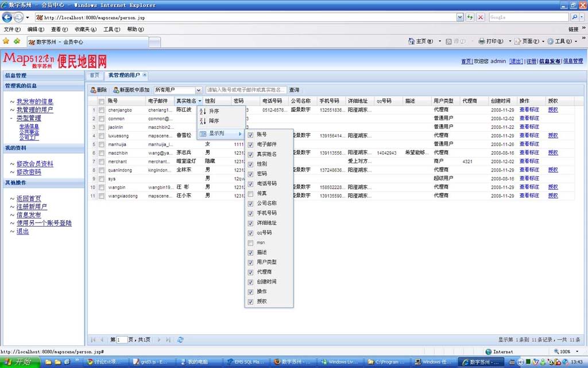588x368 pixels.
Task: Click the 修改密码 sidebar link
Action: (x=29, y=172)
